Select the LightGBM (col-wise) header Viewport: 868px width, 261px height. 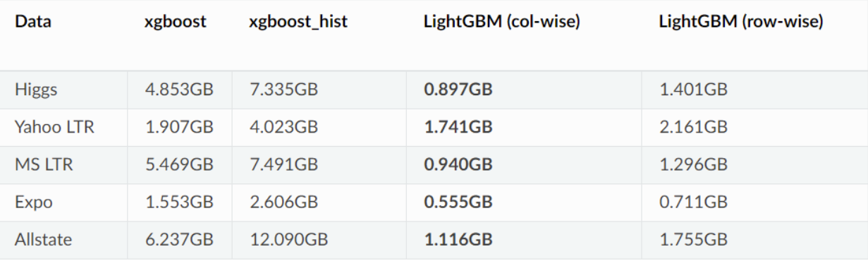(x=501, y=22)
